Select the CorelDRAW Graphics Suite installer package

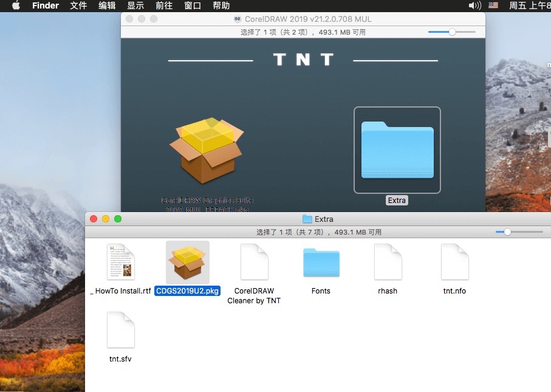tap(207, 151)
